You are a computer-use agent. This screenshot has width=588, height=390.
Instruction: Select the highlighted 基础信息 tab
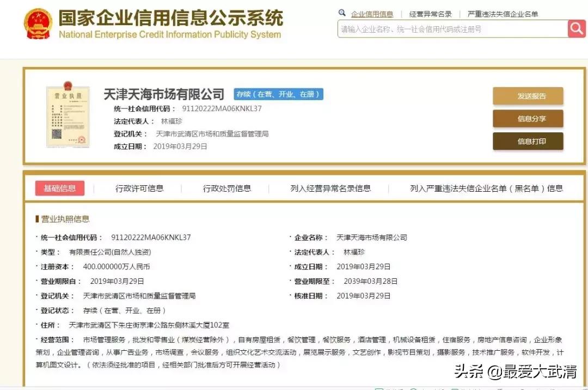pyautogui.click(x=60, y=188)
